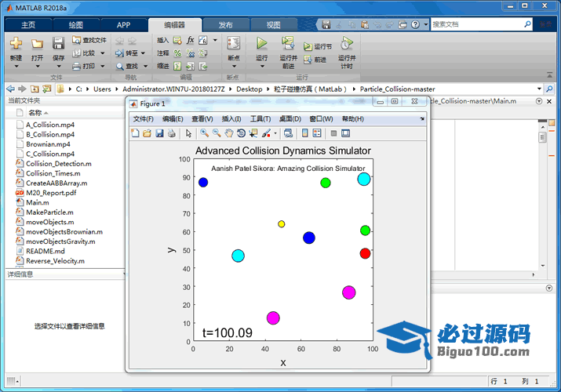The height and width of the screenshot is (392, 561).
Task: Click the Breakpoints (断点) icon
Action: tap(234, 43)
